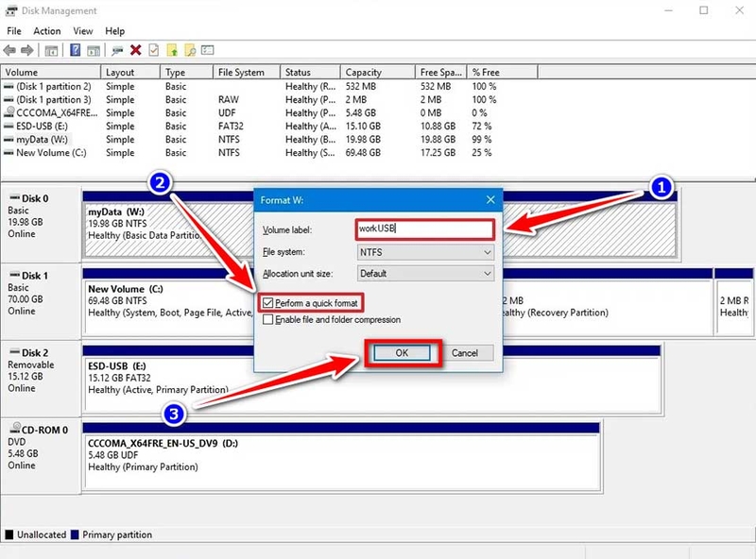The image size is (756, 559).
Task: Click the Volume label text field
Action: click(x=425, y=229)
